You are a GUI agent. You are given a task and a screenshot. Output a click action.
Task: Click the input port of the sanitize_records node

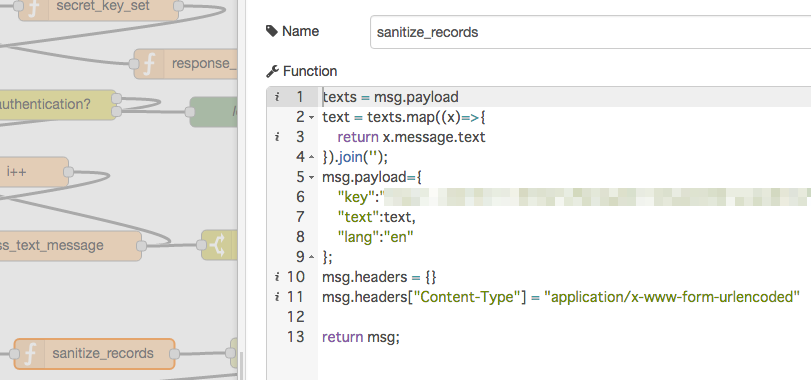point(14,354)
